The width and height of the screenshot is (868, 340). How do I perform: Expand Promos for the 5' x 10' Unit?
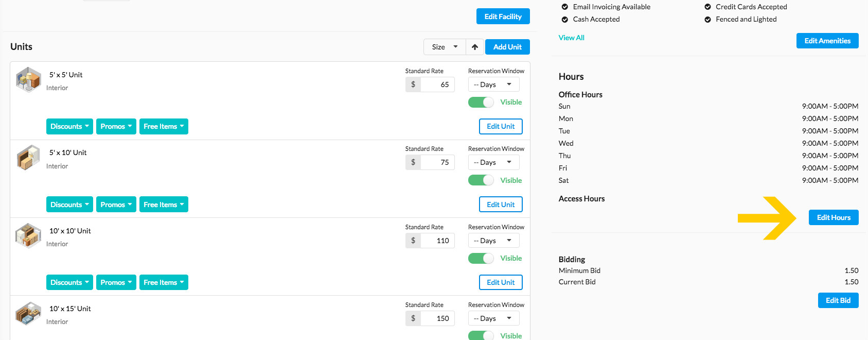click(x=116, y=205)
